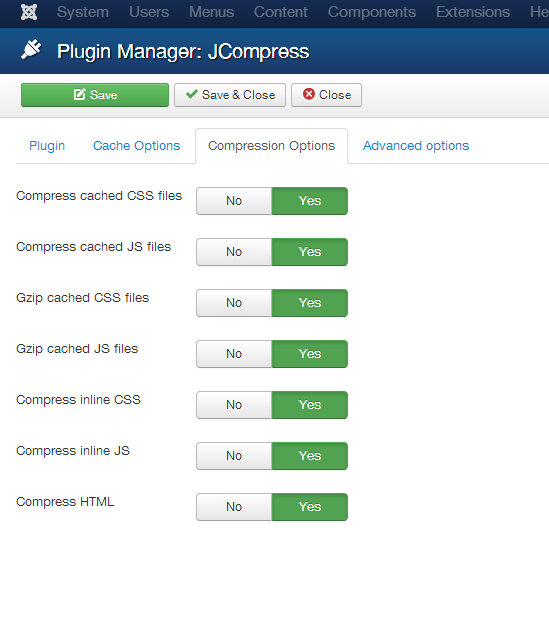Open the Menus menu

(x=211, y=12)
